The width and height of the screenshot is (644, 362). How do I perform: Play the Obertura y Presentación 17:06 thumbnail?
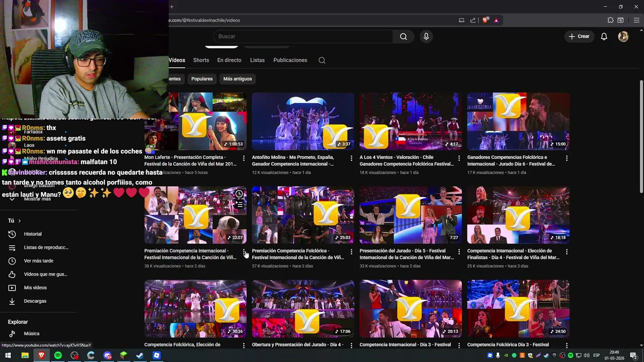[303, 309]
